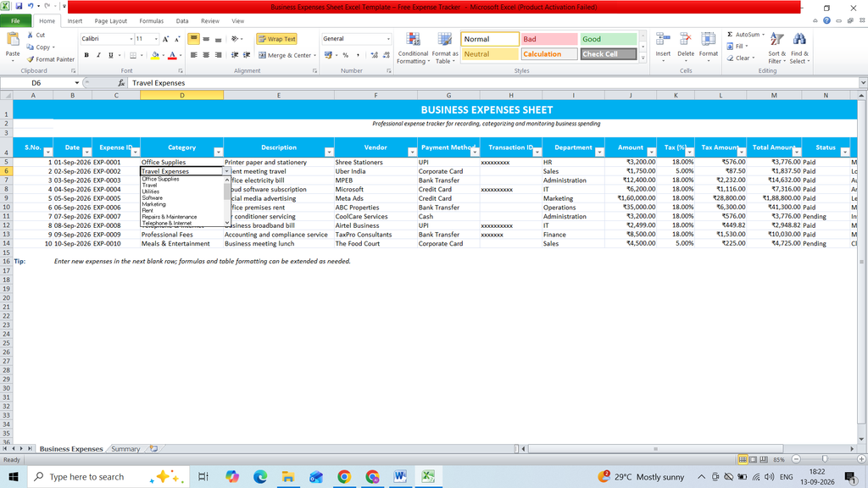The width and height of the screenshot is (868, 488).
Task: Open Conditional Formatting options
Action: (x=413, y=48)
